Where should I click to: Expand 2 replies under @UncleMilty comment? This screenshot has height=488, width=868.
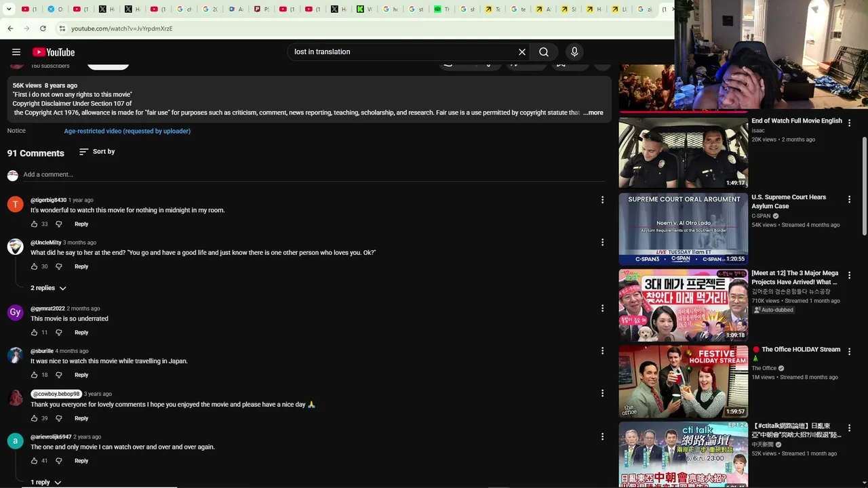(x=48, y=288)
